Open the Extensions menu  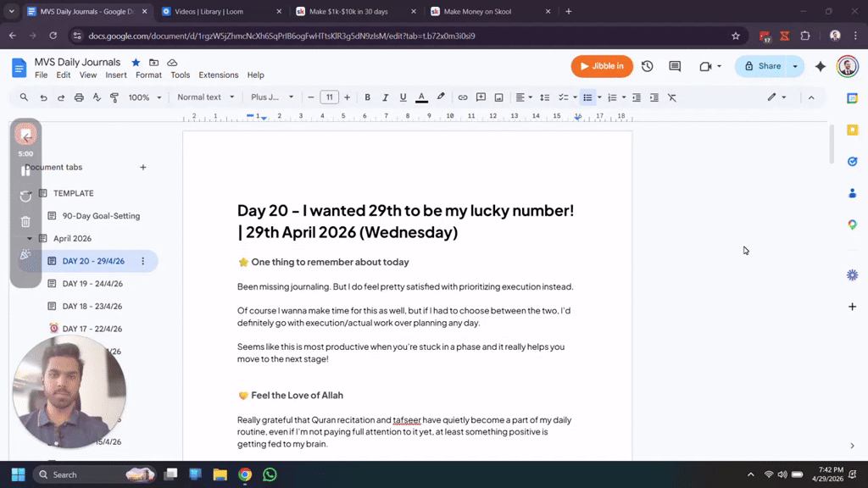click(x=218, y=75)
